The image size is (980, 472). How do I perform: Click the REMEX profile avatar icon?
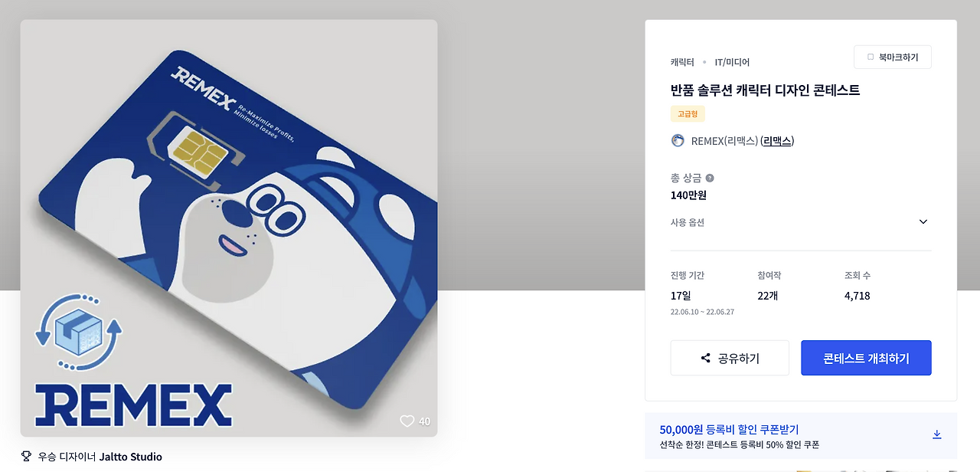pos(678,140)
